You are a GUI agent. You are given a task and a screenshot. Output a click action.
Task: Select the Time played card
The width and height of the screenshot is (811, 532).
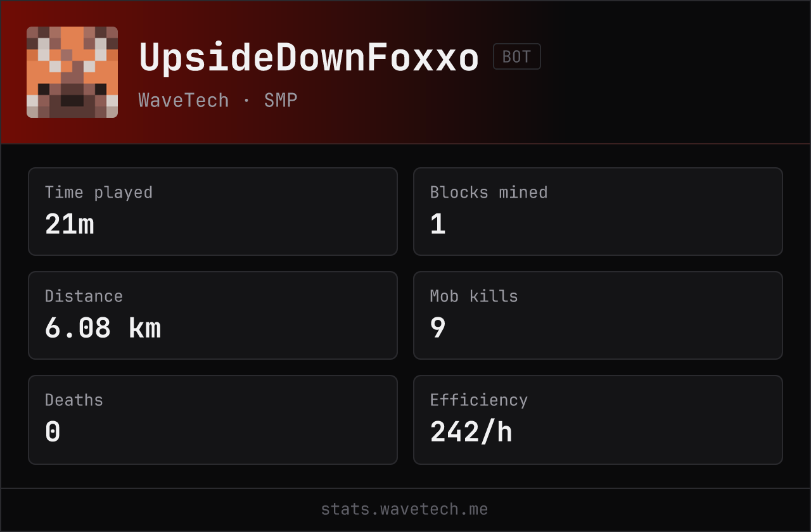(213, 212)
